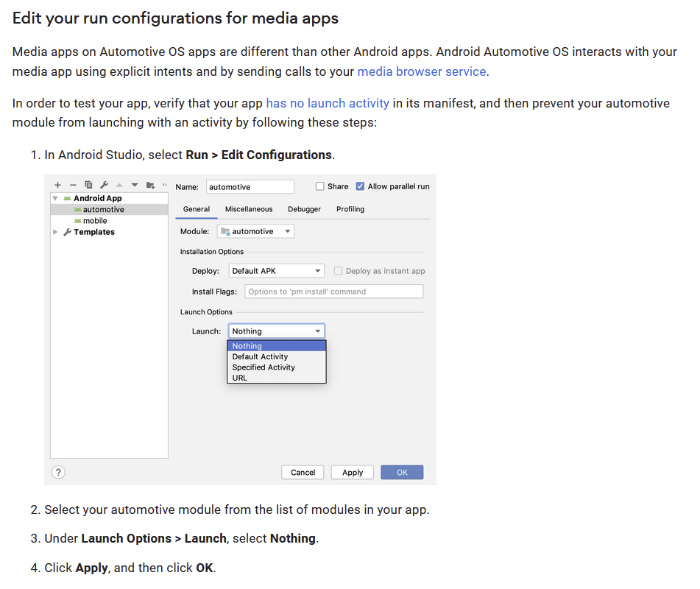Click the Copy Configuration icon
Screen dimensions: 700x589
(x=88, y=186)
